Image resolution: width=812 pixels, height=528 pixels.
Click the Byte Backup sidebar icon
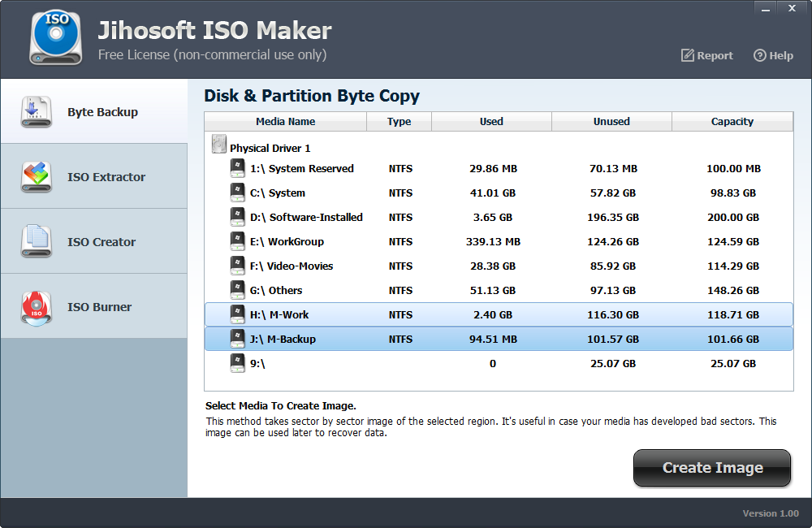click(x=37, y=111)
